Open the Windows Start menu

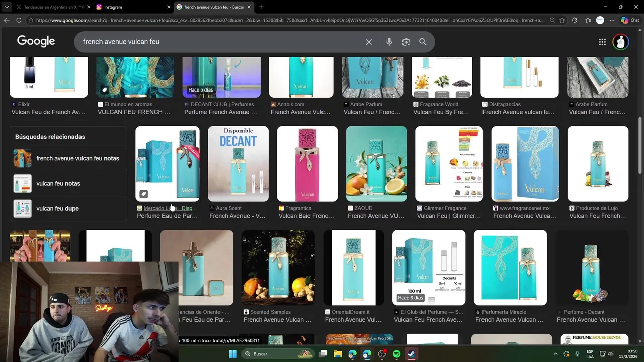pos(233,354)
